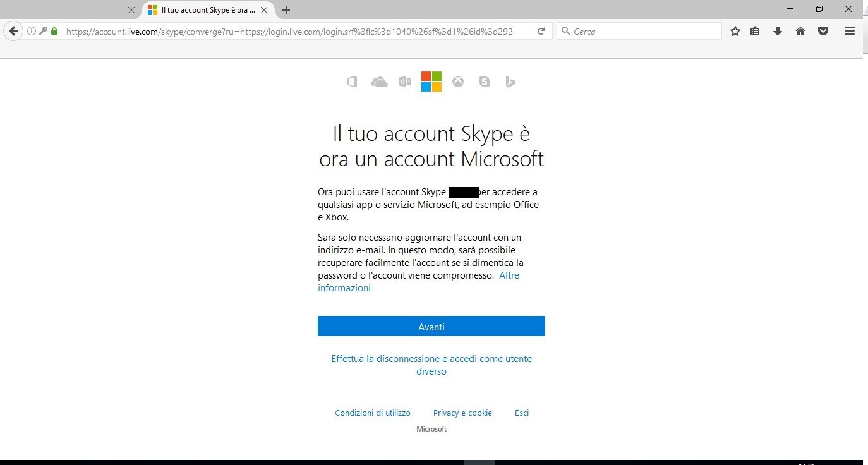This screenshot has height=465, width=868.
Task: Click inside the Cerca search field
Action: tap(644, 31)
